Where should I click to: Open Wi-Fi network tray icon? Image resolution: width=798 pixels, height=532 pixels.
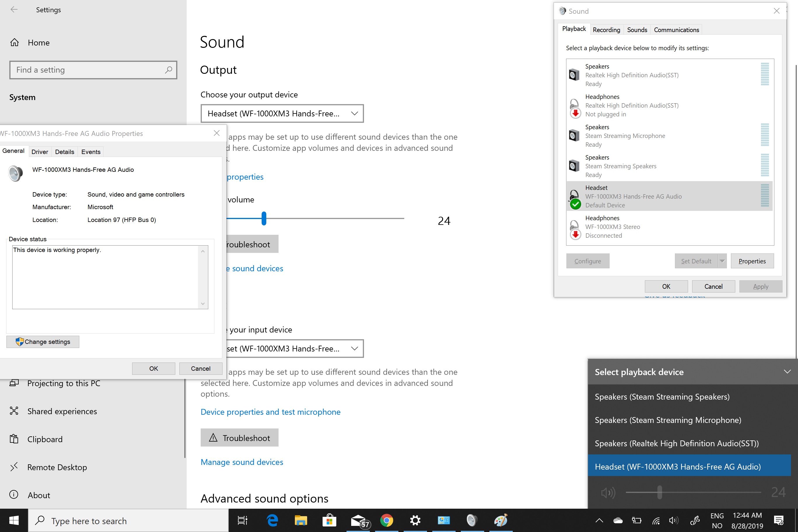pyautogui.click(x=656, y=520)
